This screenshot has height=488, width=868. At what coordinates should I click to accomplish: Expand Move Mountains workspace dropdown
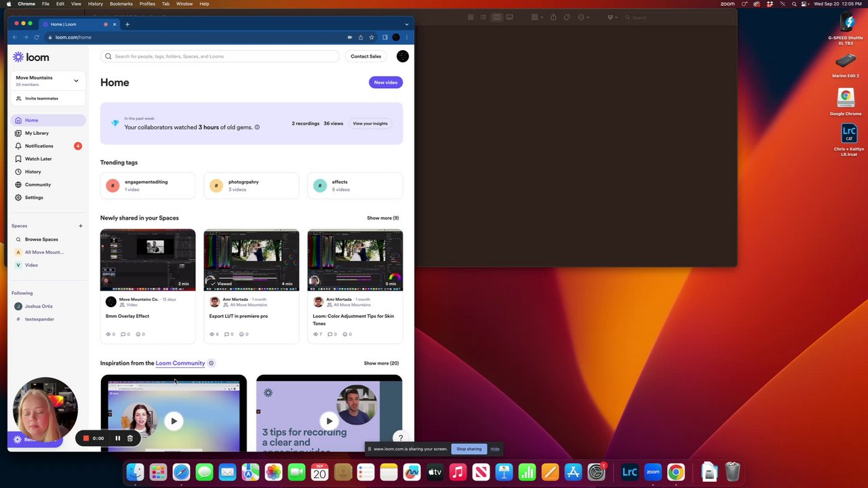47,80
